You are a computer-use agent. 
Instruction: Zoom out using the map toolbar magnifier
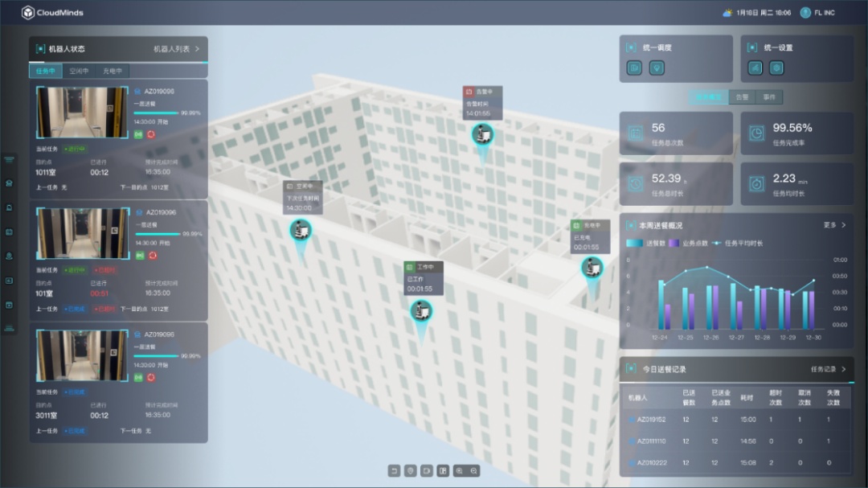point(474,471)
